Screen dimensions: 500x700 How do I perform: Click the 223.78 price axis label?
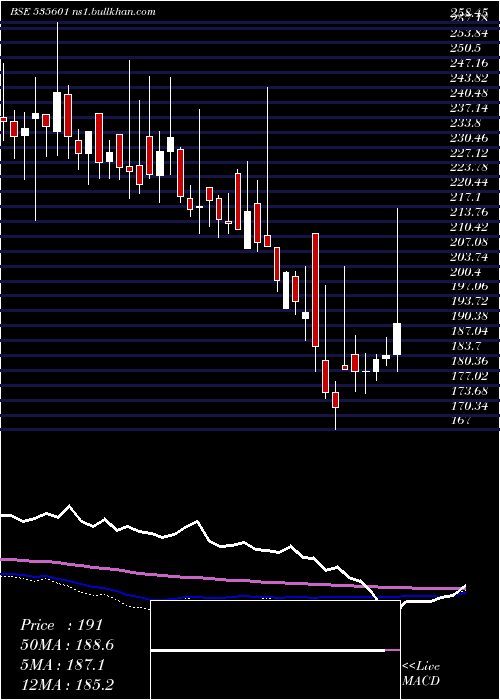(x=468, y=167)
